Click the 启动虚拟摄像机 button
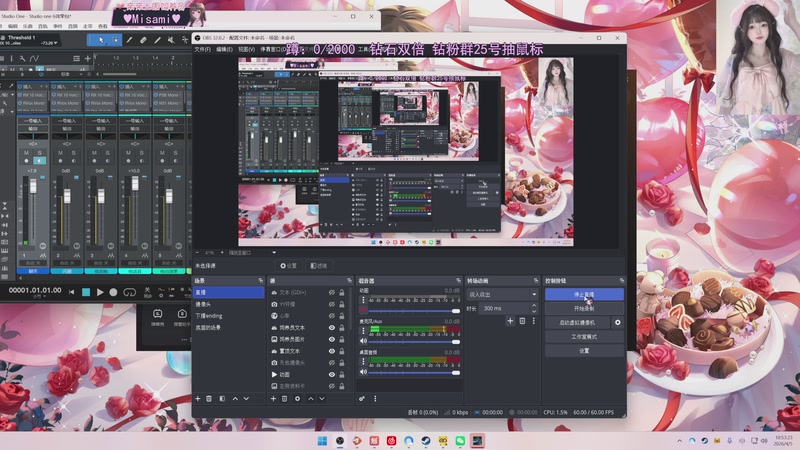This screenshot has width=800, height=450. tap(577, 322)
